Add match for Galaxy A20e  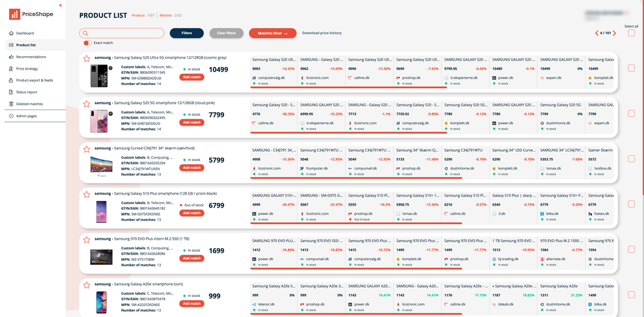192,303
